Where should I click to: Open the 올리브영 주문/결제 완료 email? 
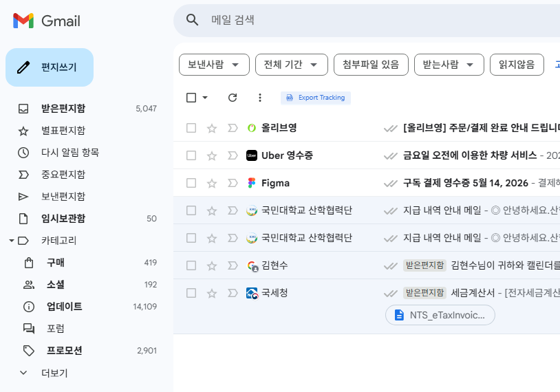482,128
